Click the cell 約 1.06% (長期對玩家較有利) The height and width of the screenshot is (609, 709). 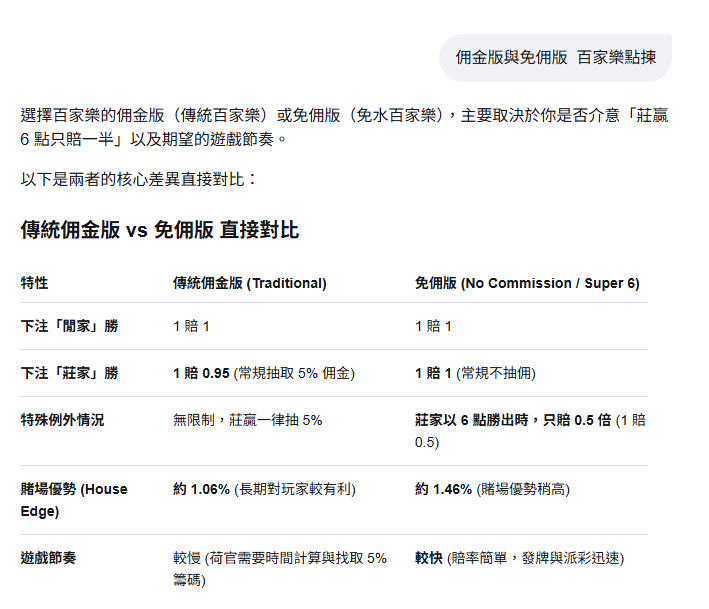point(265,489)
